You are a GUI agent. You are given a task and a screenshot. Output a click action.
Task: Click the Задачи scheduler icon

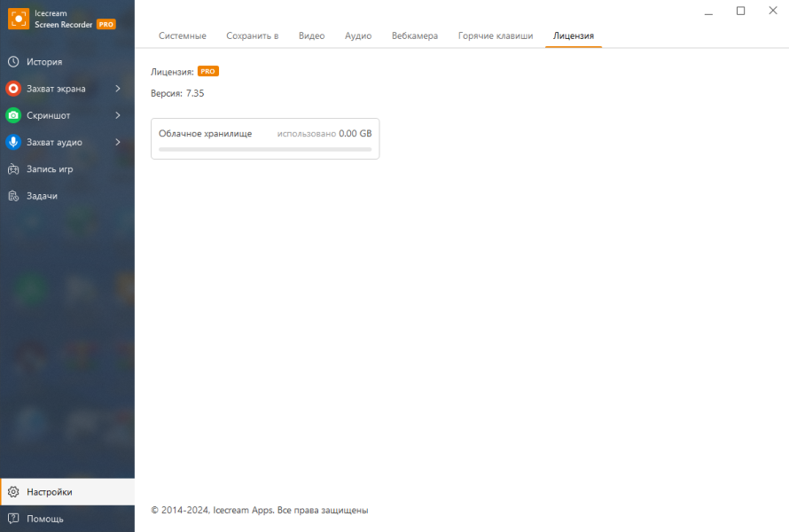tap(13, 196)
